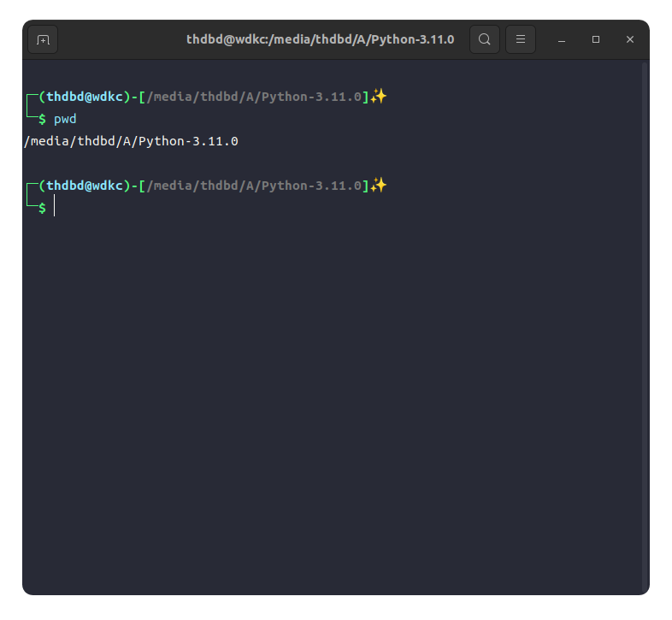Open a new terminal tab
This screenshot has height=620, width=672.
43,40
